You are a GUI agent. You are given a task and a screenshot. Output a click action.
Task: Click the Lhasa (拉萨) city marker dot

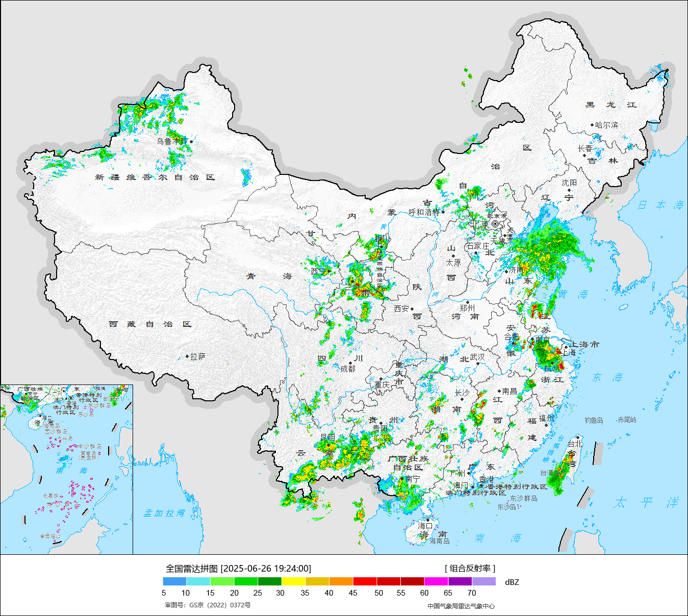pos(188,356)
